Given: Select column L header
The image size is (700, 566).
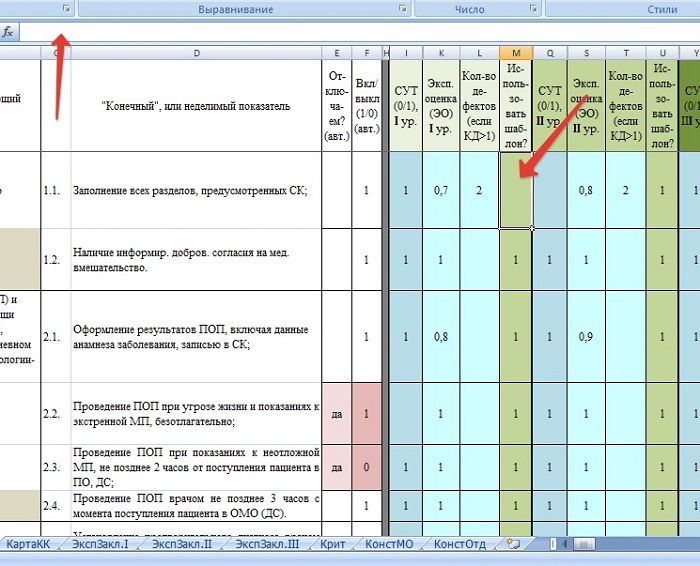Looking at the screenshot, I should pyautogui.click(x=479, y=53).
